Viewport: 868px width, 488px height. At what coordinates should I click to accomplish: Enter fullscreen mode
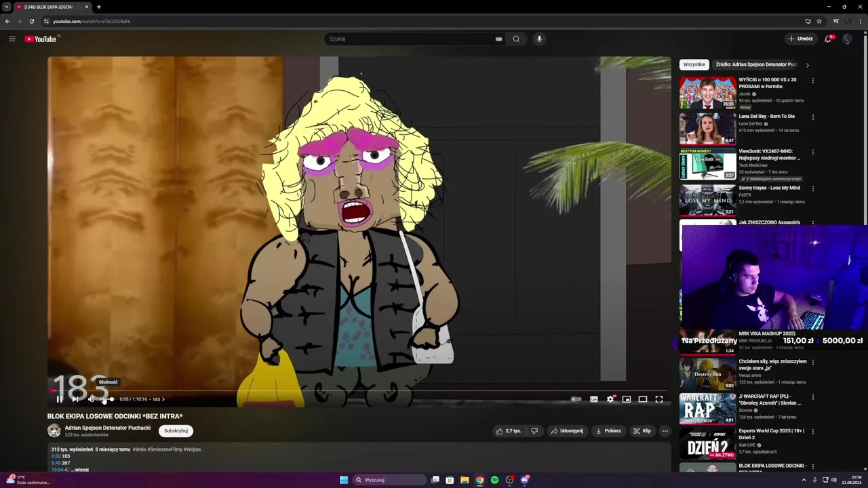pos(659,399)
